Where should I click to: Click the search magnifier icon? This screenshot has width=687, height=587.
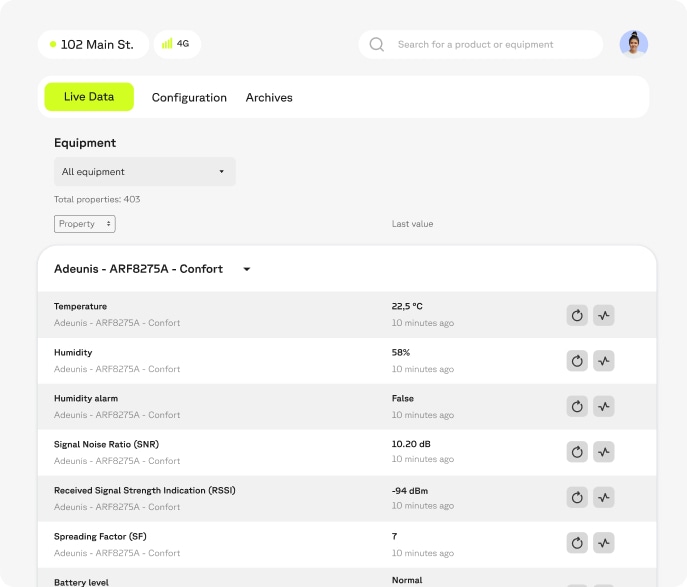pos(377,44)
